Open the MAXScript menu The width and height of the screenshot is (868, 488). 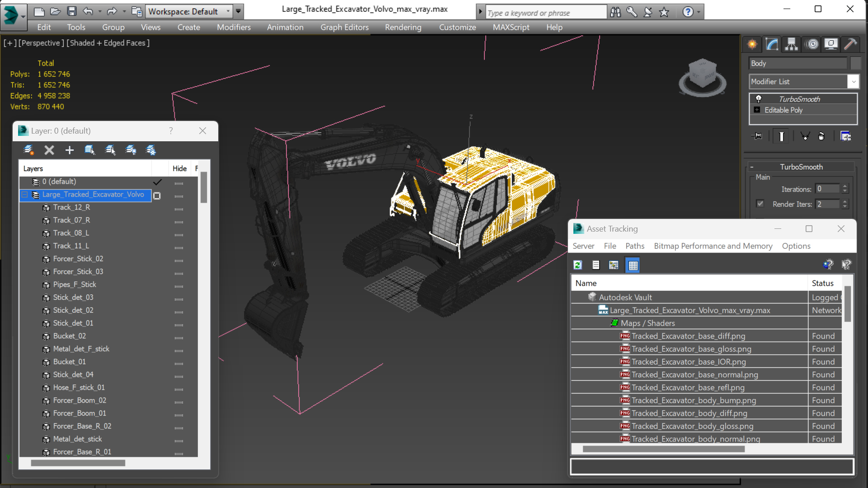511,27
